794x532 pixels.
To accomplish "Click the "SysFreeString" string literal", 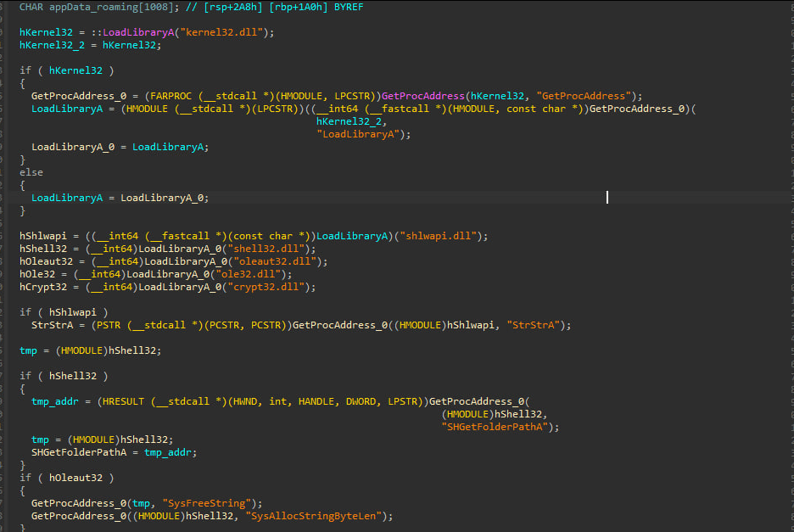I will [x=207, y=503].
